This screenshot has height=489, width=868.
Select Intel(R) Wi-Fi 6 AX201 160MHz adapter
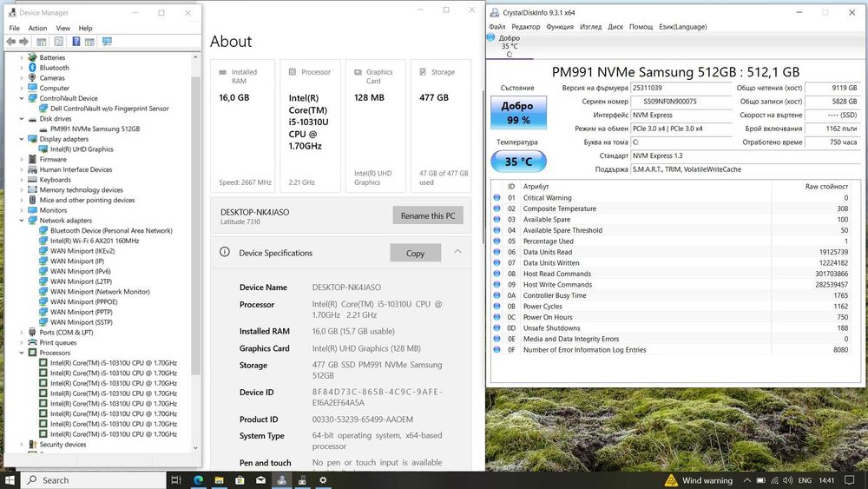[x=95, y=241]
